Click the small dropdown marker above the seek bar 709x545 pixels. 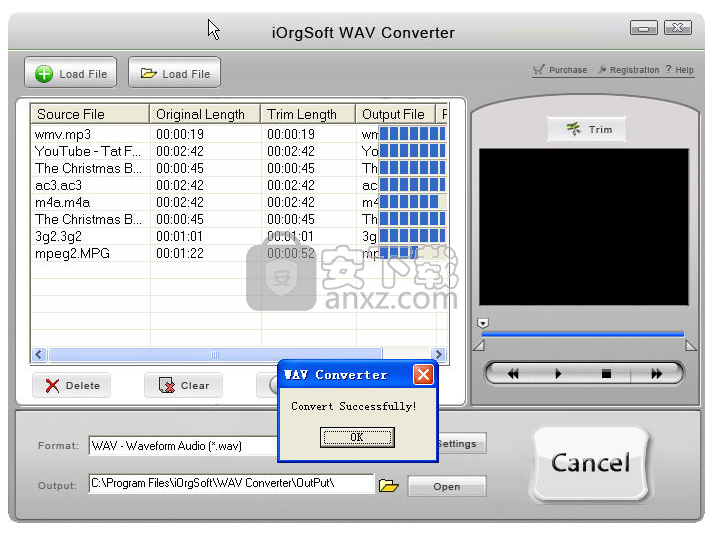click(x=482, y=323)
